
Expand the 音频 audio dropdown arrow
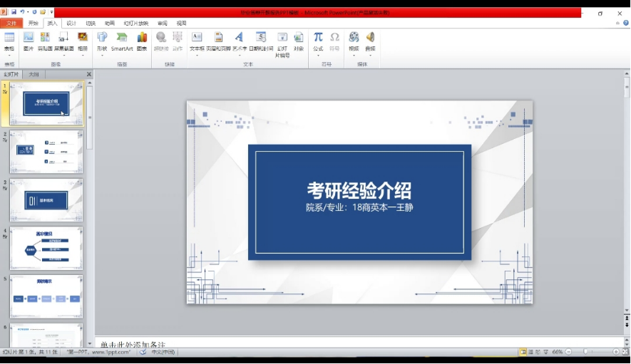click(370, 55)
